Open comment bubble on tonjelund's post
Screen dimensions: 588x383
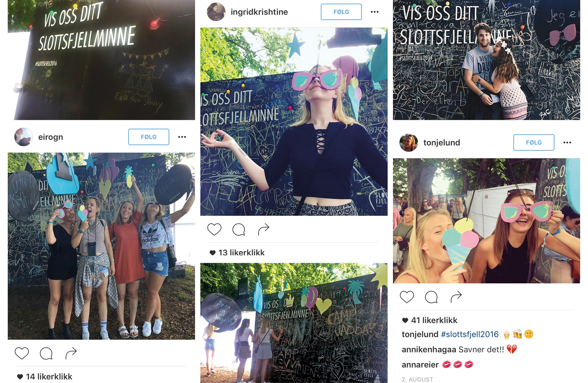432,297
